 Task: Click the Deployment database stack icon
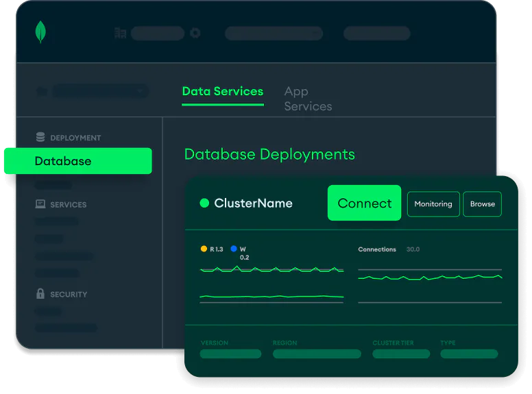40,137
